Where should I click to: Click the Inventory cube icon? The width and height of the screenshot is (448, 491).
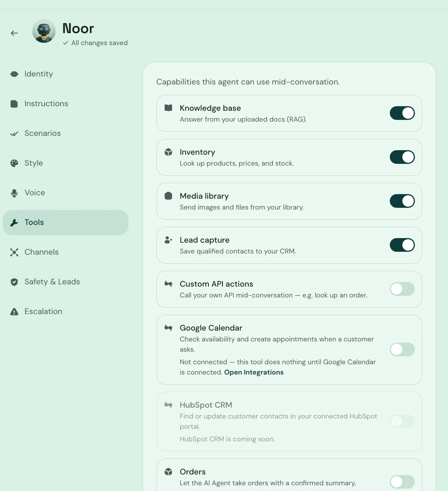click(168, 152)
